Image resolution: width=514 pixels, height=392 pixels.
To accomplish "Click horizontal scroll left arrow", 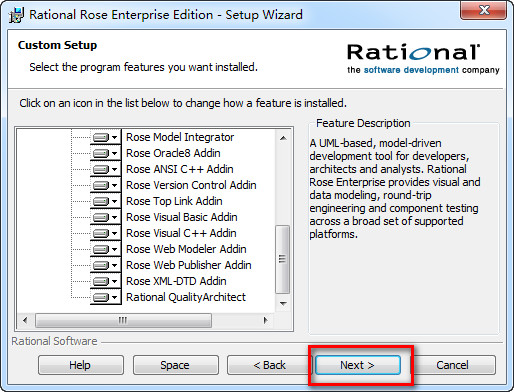I will click(x=25, y=320).
